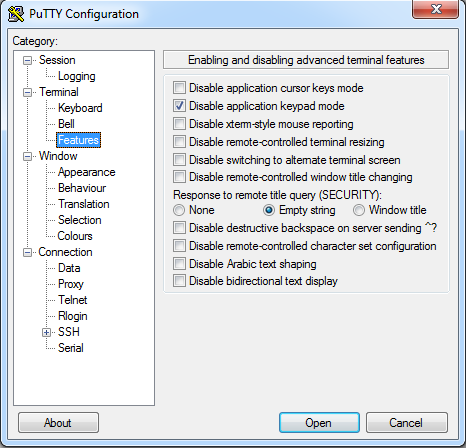Viewport: 466px width, 448px height.
Task: Open the Behaviour category
Action: click(82, 188)
